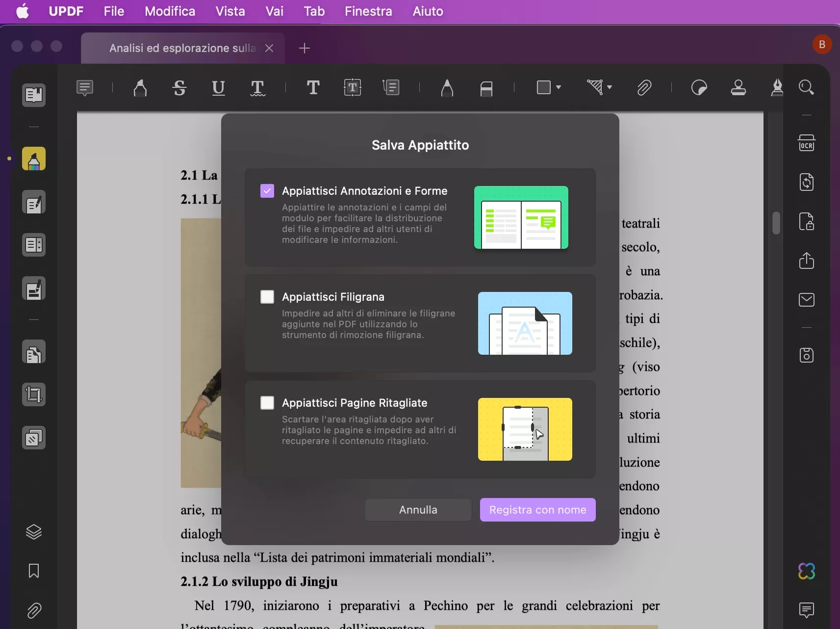Click the Appiattisci Pagine Ritagliate preview thumbnail
This screenshot has width=840, height=629.
pyautogui.click(x=525, y=429)
